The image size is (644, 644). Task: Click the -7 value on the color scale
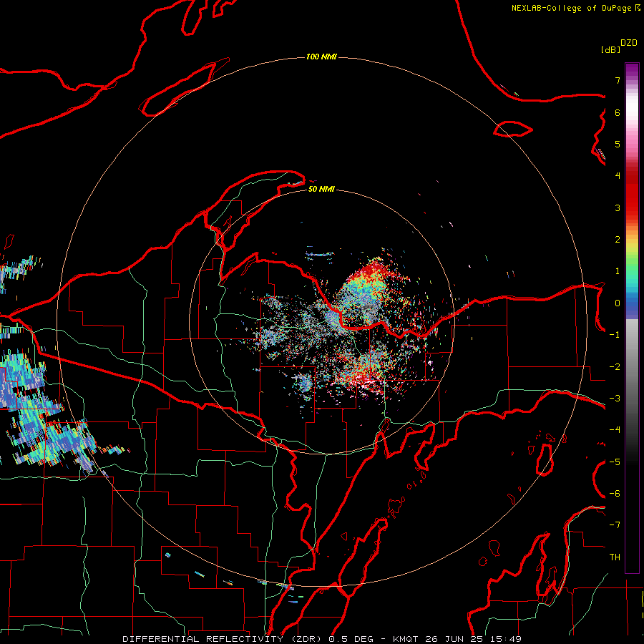[615, 525]
